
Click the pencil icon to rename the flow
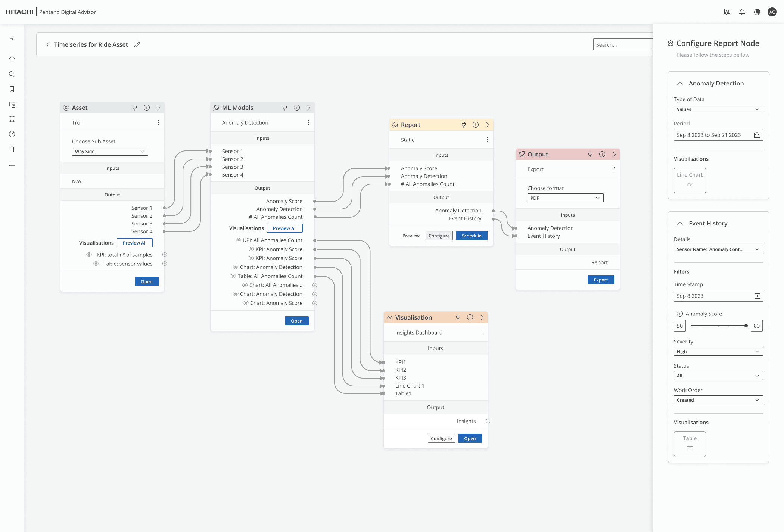(x=137, y=44)
